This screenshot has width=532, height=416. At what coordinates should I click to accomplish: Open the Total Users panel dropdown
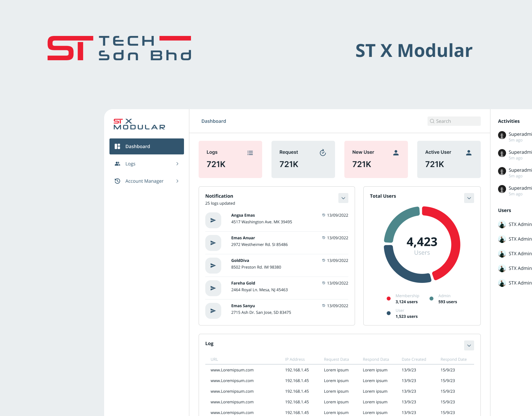[x=469, y=198]
